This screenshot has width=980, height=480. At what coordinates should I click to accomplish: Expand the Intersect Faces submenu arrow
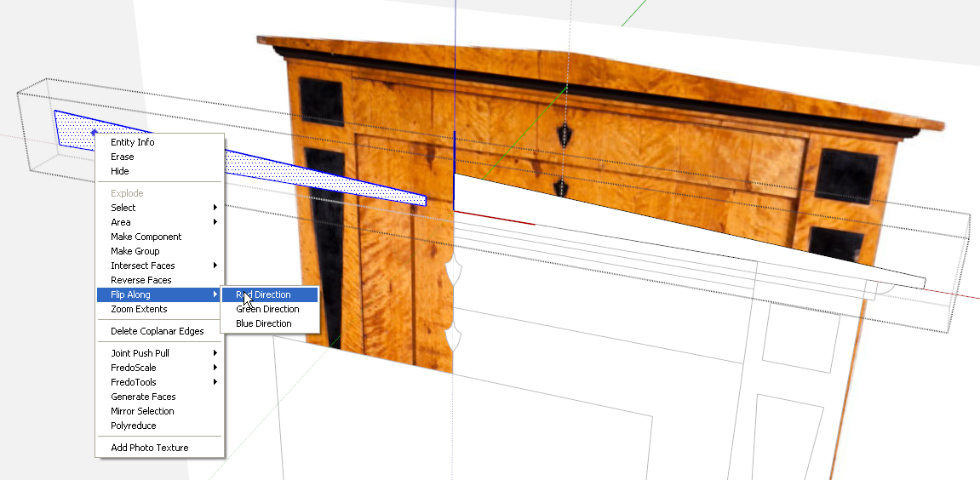(215, 266)
